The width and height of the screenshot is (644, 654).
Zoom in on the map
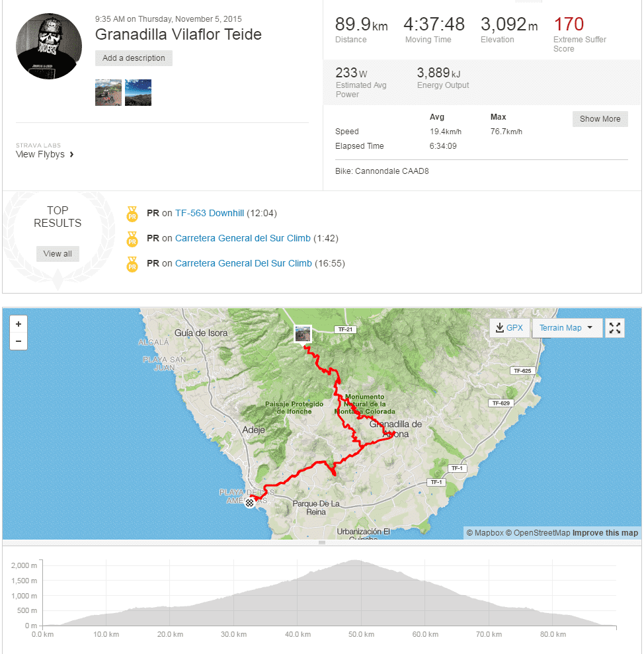pos(19,324)
